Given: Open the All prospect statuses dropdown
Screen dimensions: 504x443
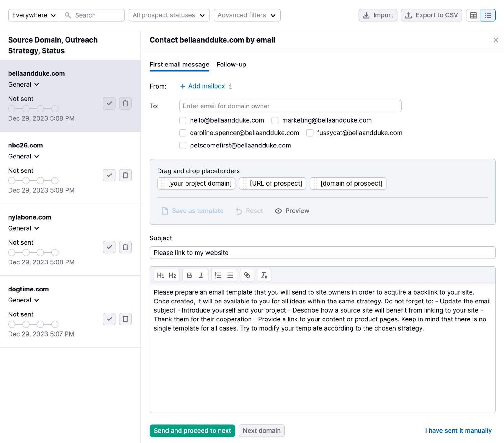Looking at the screenshot, I should click(x=169, y=15).
